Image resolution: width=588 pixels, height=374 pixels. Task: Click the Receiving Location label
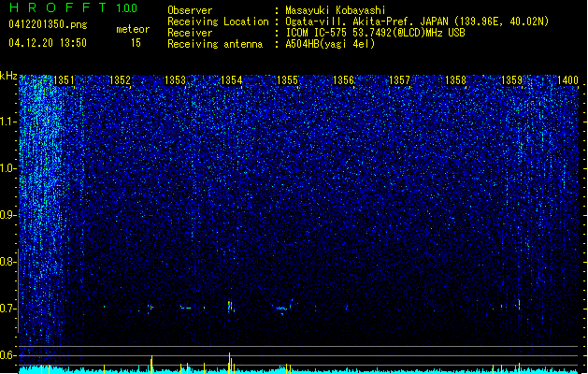coord(218,22)
